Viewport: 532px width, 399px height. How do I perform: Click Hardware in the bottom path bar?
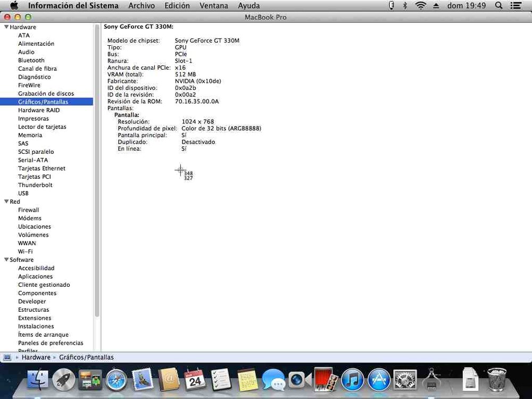click(36, 358)
